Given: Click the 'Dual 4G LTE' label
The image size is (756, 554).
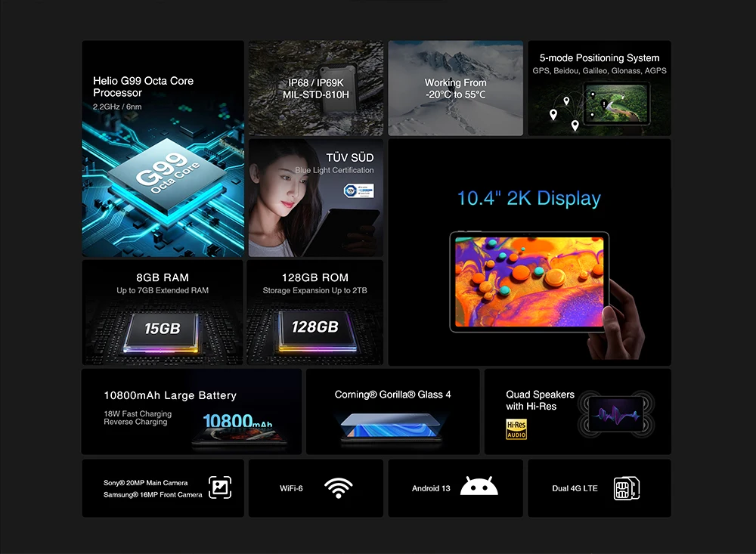Looking at the screenshot, I should [575, 488].
